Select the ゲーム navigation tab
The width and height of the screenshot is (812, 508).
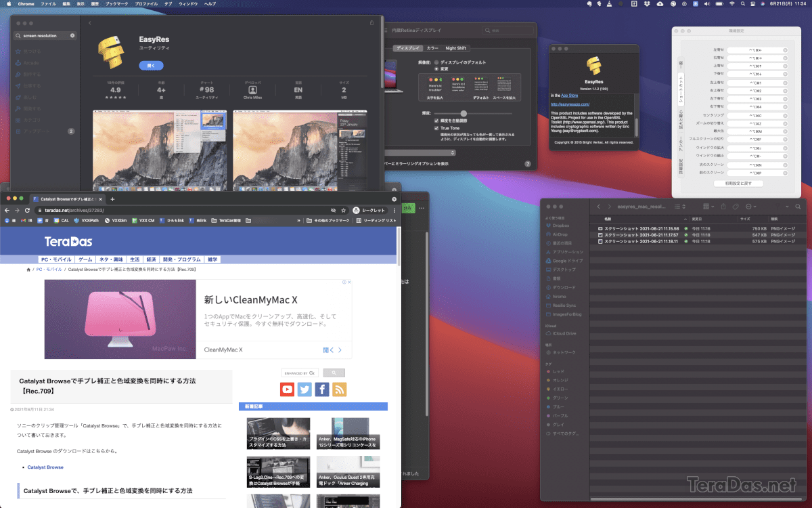tap(85, 259)
